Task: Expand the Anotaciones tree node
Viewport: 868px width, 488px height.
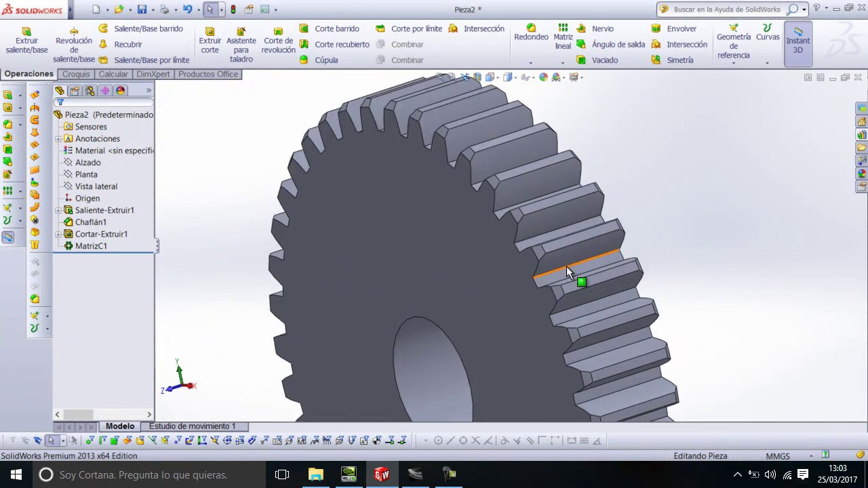Action: [58, 139]
